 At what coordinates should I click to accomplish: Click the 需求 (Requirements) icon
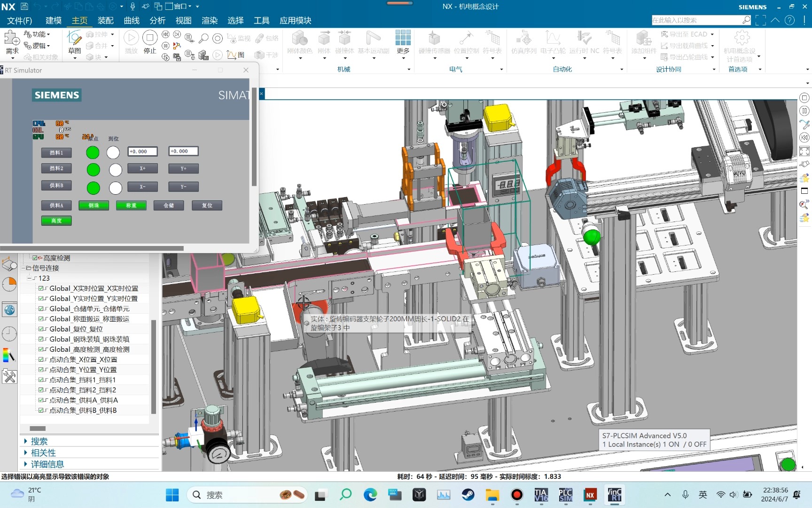pos(12,40)
